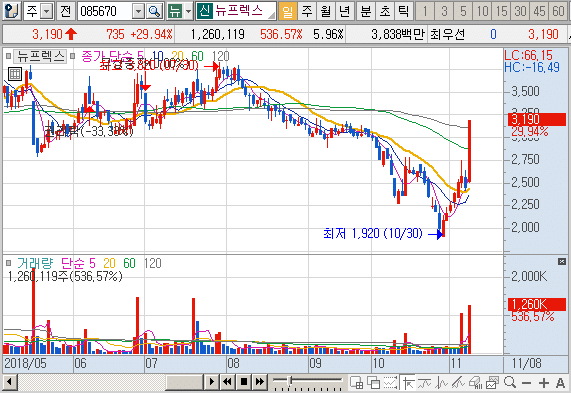The height and width of the screenshot is (393, 571).
Task: Open the dropdown arrow next to 뉴
Action: point(188,11)
